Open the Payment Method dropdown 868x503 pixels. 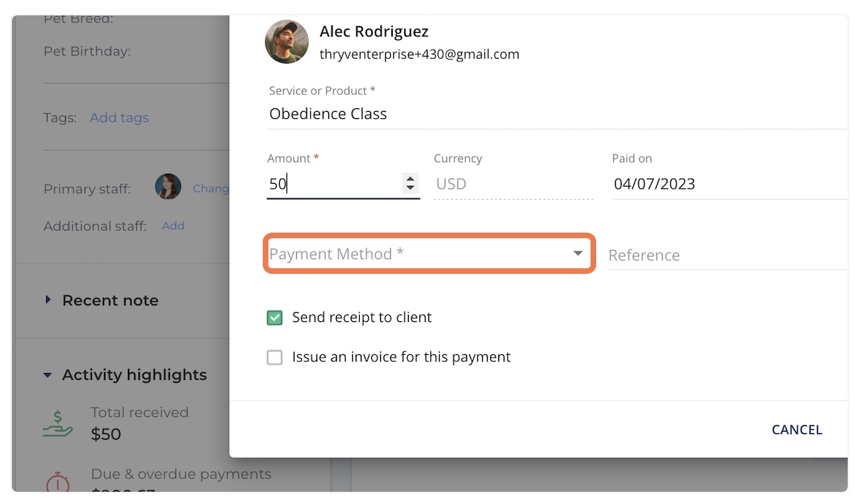tap(428, 254)
